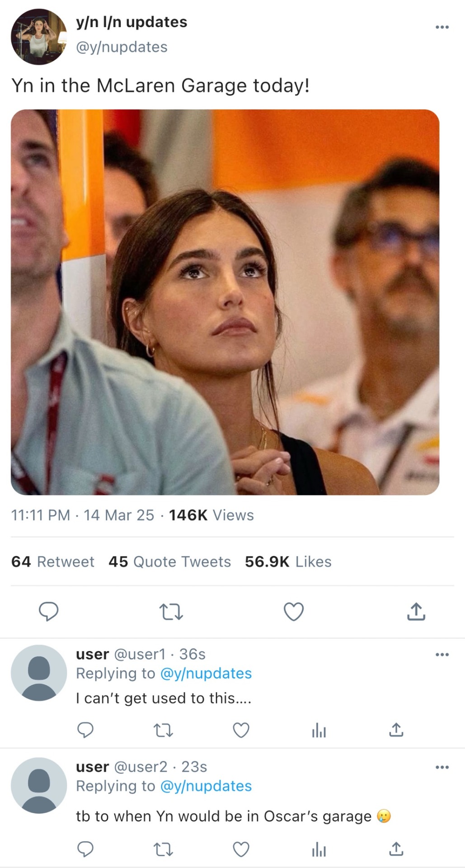The image size is (465, 868).
Task: View the 56.9K Likes list
Action: [288, 561]
